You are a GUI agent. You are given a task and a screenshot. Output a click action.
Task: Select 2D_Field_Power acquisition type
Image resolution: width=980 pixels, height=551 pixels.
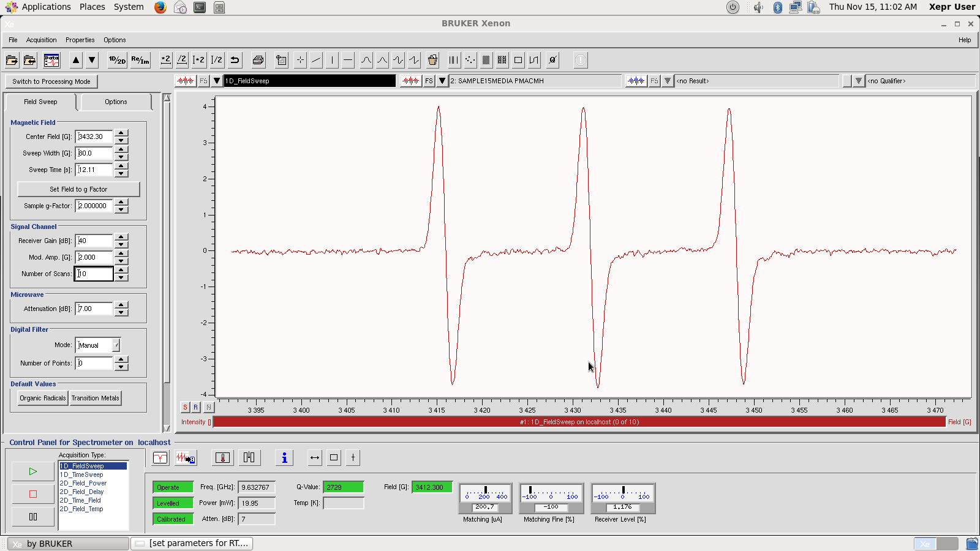coord(83,483)
